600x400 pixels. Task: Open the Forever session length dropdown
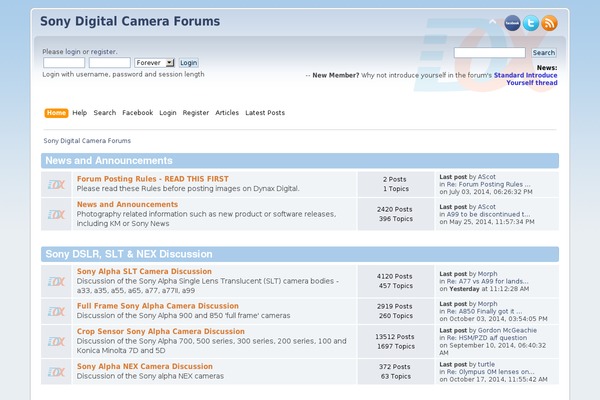click(155, 63)
